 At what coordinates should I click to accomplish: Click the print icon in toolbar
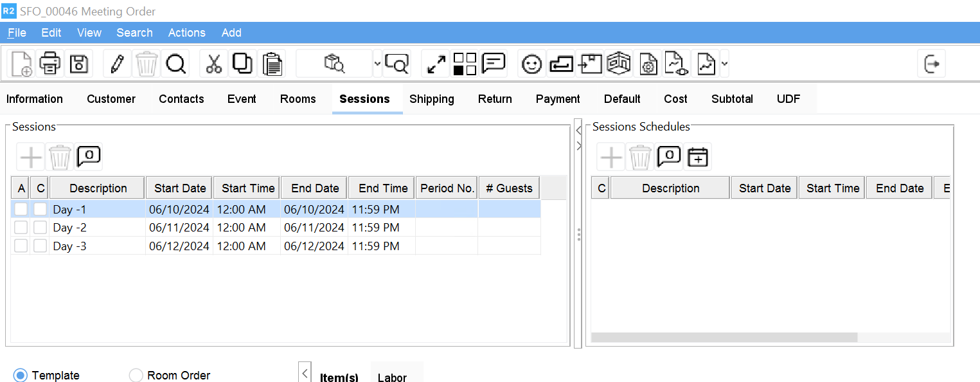click(50, 64)
